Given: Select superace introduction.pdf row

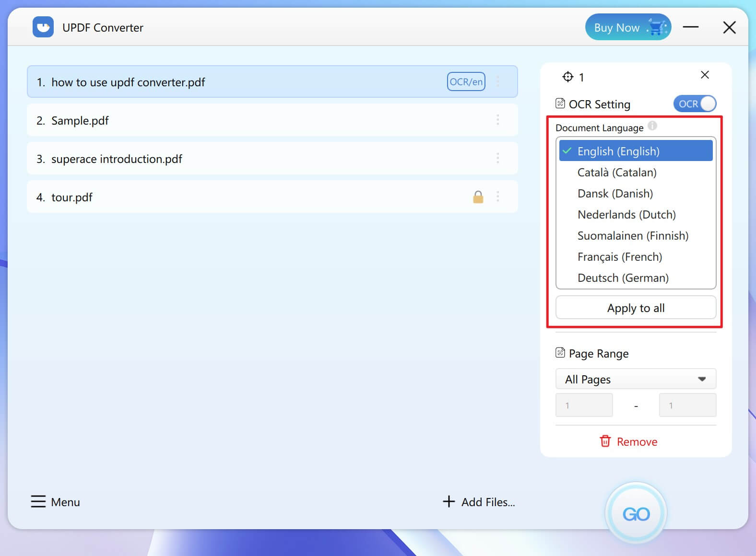Looking at the screenshot, I should tap(272, 158).
